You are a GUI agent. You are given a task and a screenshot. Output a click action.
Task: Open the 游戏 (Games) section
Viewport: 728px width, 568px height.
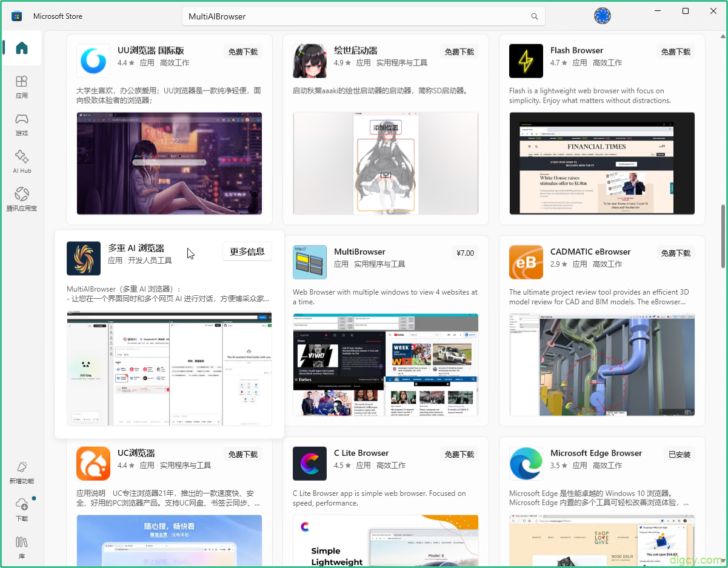coord(22,124)
